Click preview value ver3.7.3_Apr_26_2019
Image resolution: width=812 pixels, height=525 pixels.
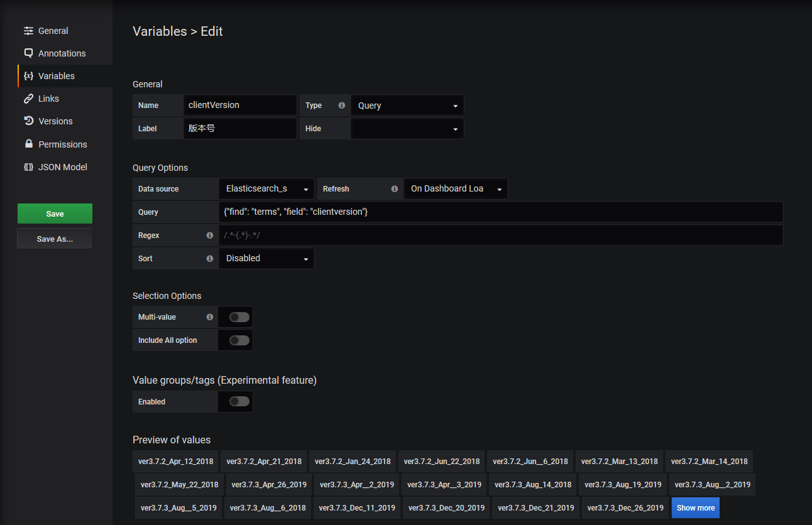pyautogui.click(x=269, y=484)
